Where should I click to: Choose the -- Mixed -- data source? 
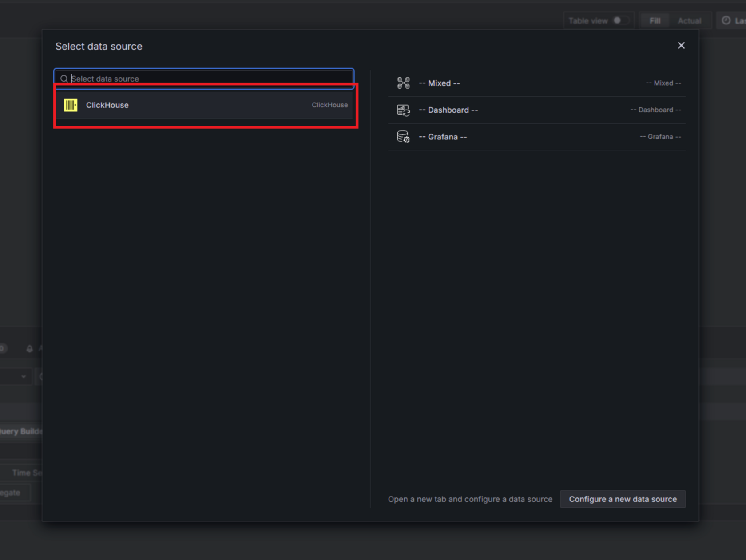click(x=537, y=83)
